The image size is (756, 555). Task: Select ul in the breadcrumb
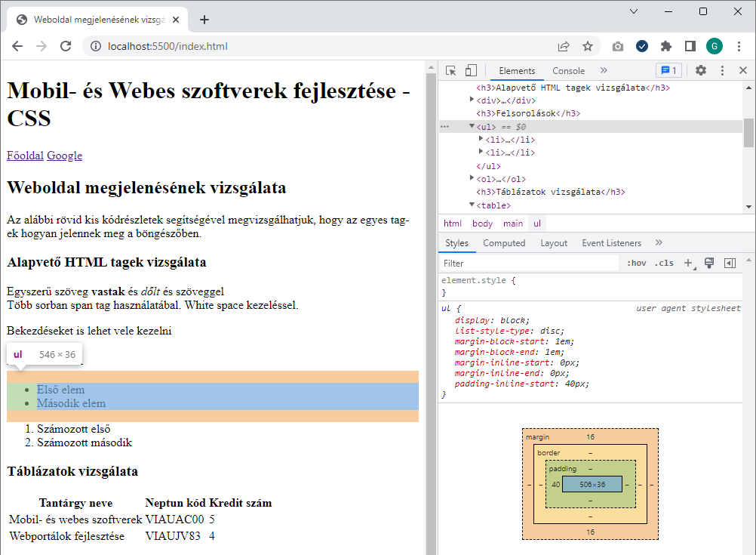point(537,224)
